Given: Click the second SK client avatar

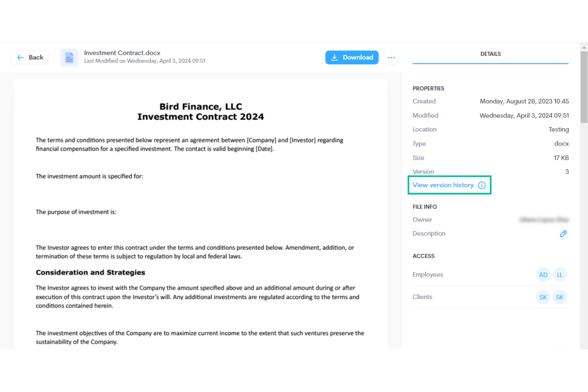Looking at the screenshot, I should click(x=560, y=297).
